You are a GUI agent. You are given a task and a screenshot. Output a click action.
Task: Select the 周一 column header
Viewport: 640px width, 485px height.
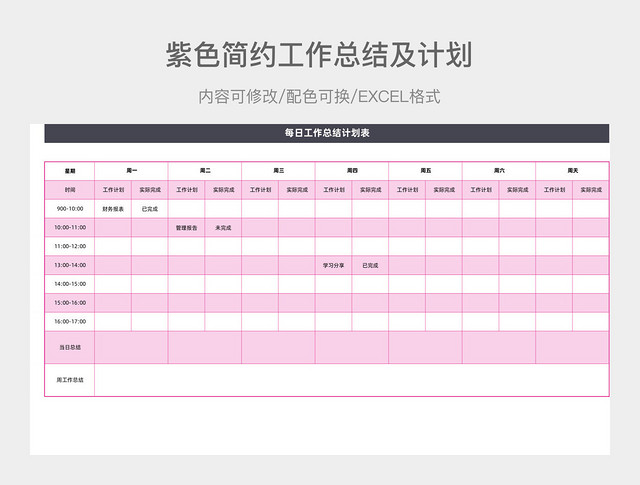131,171
